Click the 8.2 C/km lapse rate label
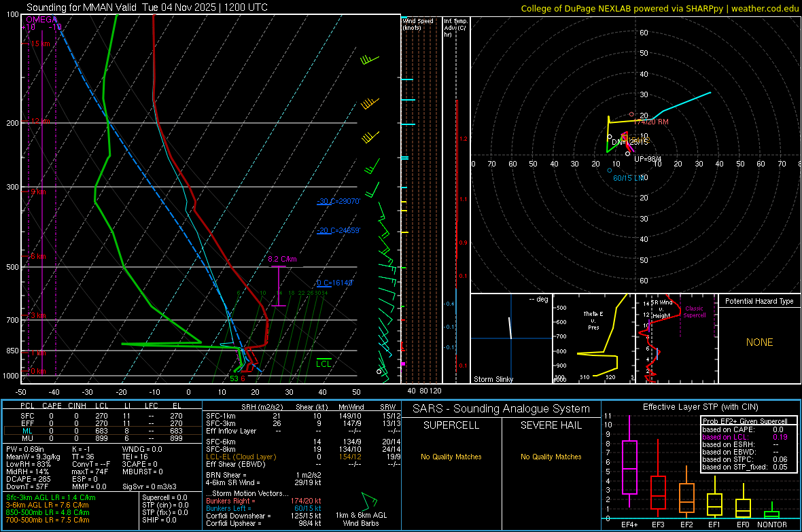This screenshot has width=802, height=532. (282, 259)
